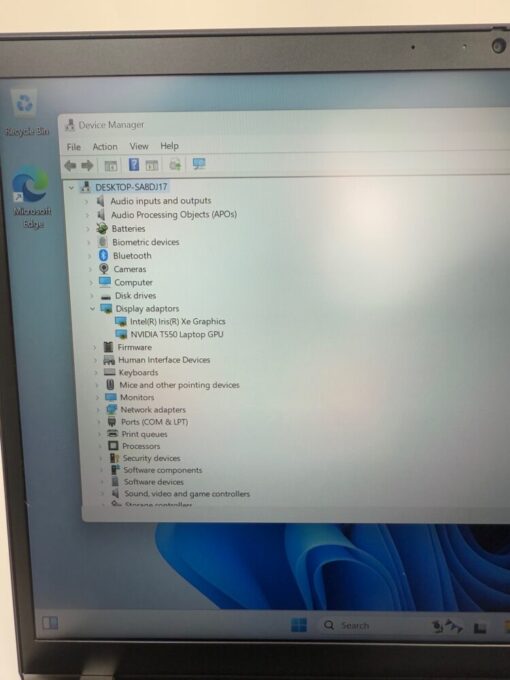Select Audio Processing Objects (APOs) label
The width and height of the screenshot is (510, 680).
tap(173, 215)
